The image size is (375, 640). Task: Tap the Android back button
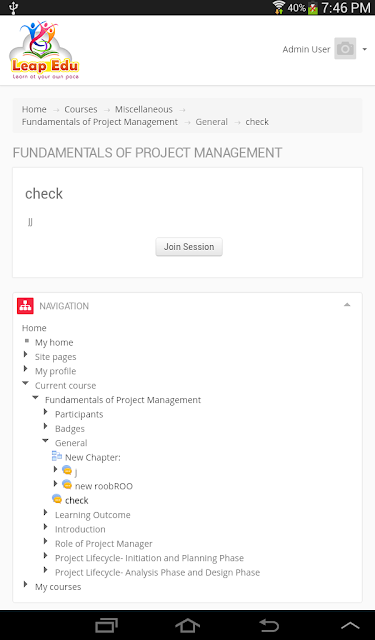[269, 625]
